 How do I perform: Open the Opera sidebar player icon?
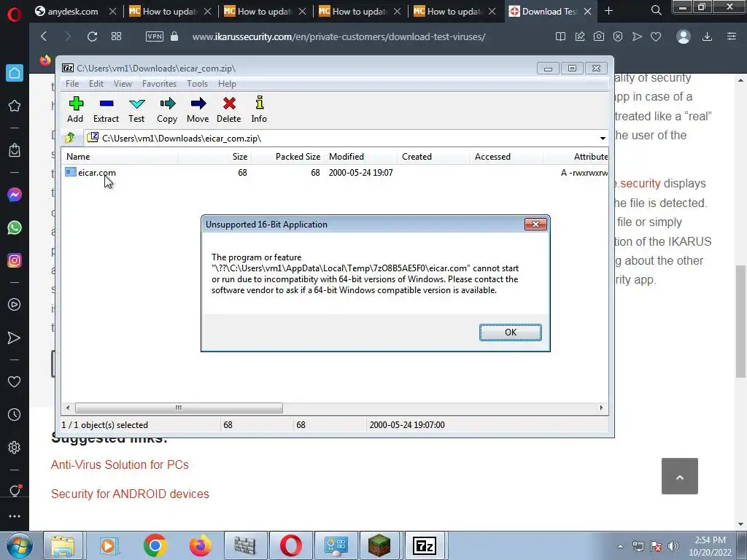(x=15, y=305)
